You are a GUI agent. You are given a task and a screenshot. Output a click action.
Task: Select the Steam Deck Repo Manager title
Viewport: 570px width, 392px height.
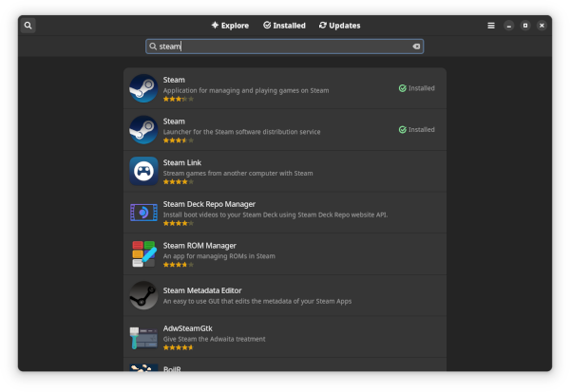coord(209,204)
